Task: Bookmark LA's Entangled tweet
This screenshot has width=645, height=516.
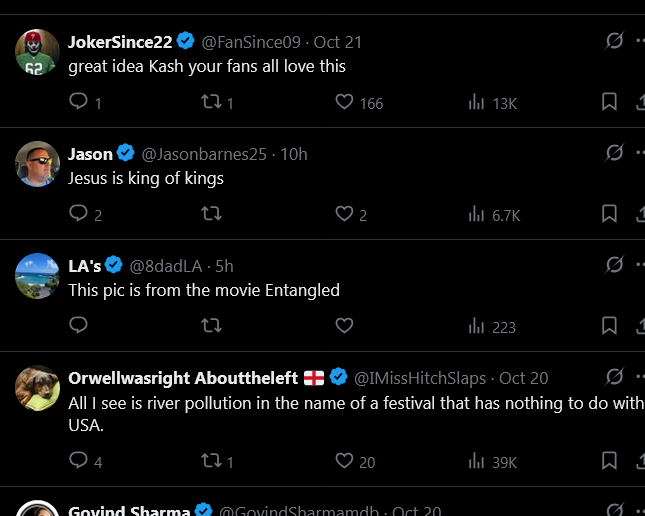Action: [x=609, y=326]
